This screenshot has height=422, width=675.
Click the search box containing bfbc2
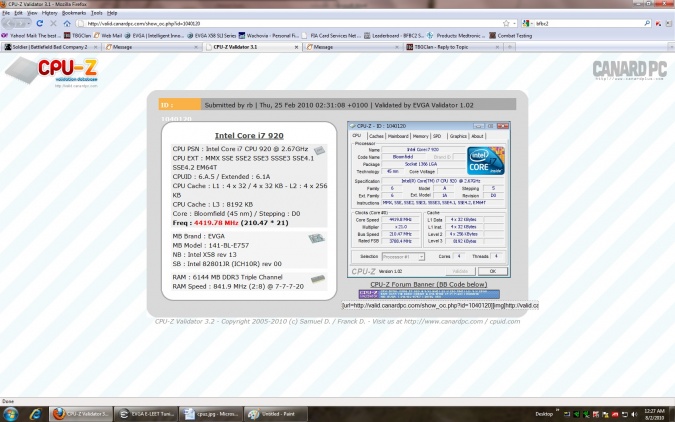[588, 23]
